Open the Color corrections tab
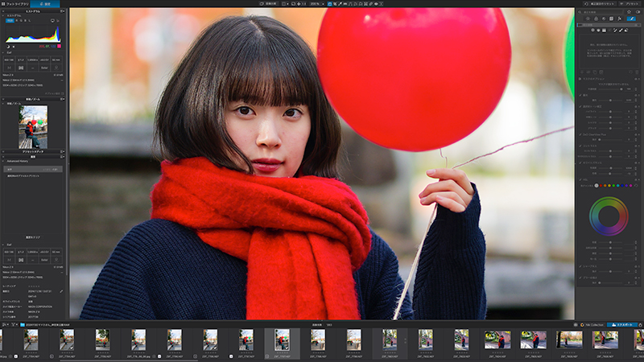This screenshot has height=362, width=644. pyautogui.click(x=596, y=19)
